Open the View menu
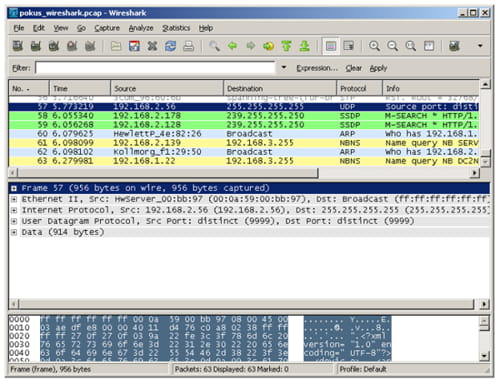The height and width of the screenshot is (384, 500). coord(61,28)
